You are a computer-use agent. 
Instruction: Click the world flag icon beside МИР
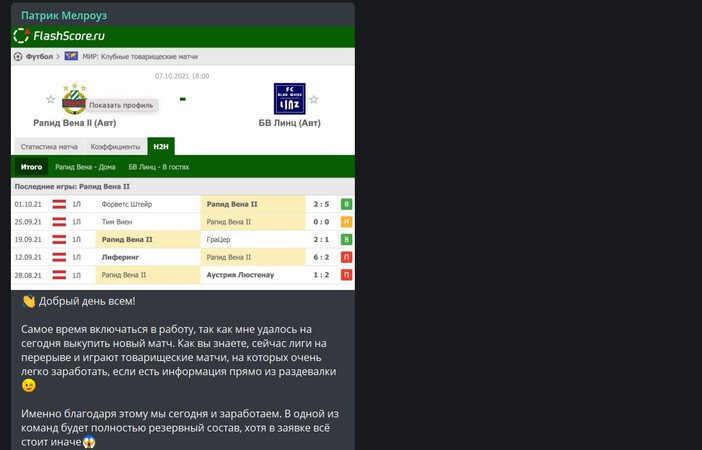click(x=71, y=56)
